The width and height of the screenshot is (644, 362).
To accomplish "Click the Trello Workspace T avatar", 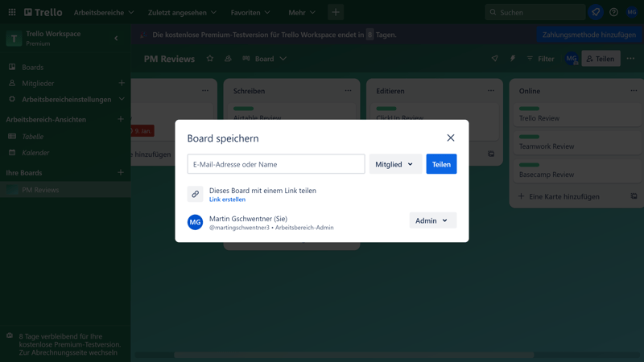I will (x=14, y=39).
